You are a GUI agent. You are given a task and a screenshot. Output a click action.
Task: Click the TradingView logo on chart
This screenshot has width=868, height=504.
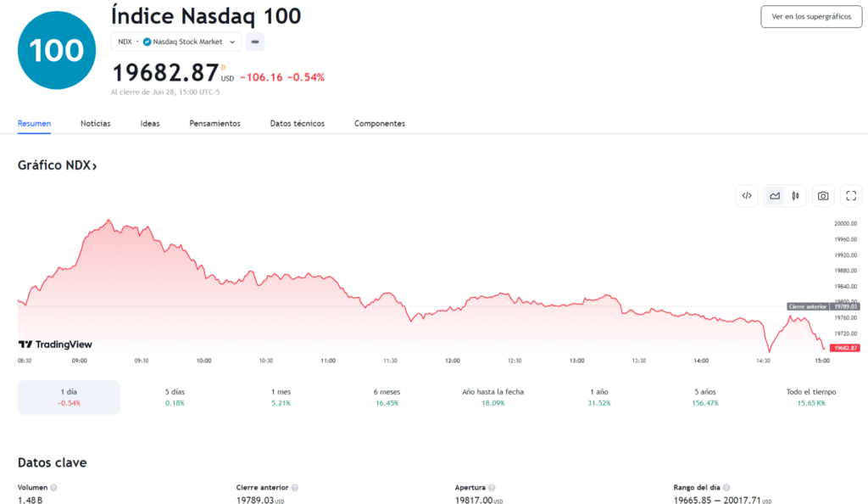click(x=55, y=344)
